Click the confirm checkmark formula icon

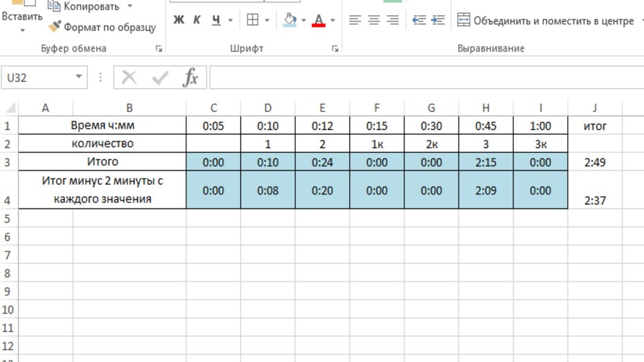[160, 77]
